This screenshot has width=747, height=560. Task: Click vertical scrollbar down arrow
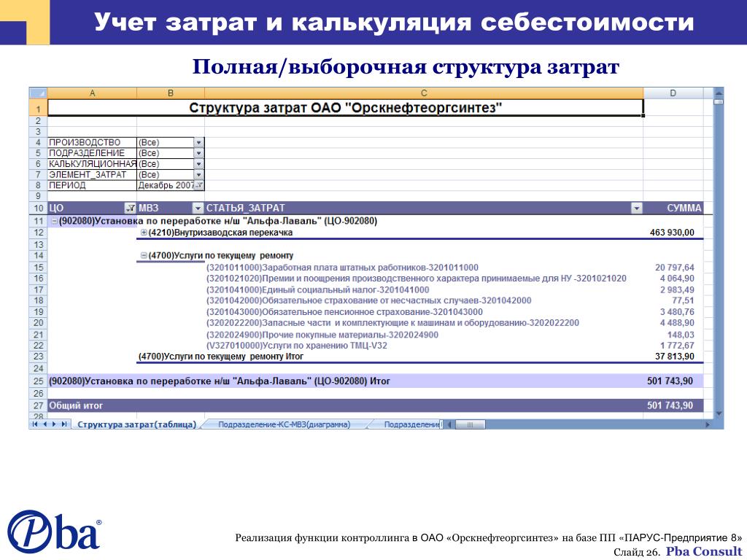(719, 414)
